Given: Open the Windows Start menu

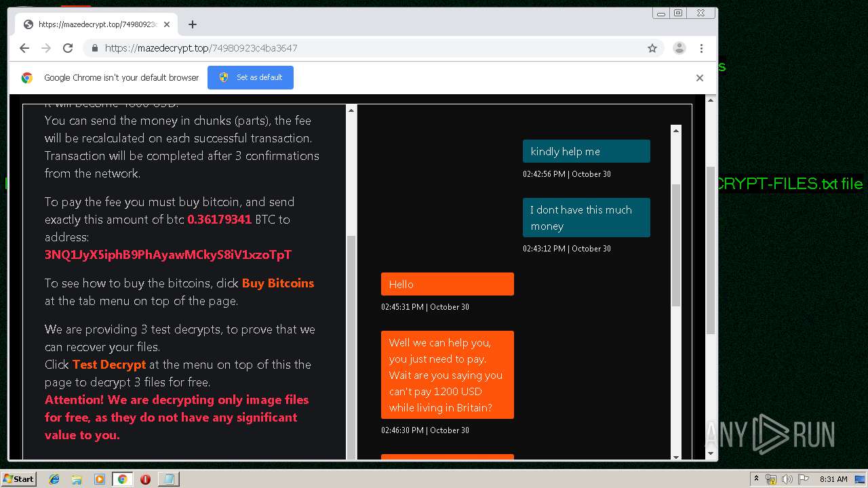Looking at the screenshot, I should tap(19, 479).
